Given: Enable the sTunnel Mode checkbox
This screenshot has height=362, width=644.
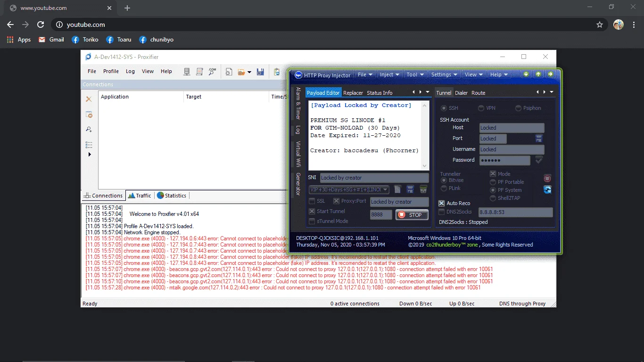Looking at the screenshot, I should point(312,222).
